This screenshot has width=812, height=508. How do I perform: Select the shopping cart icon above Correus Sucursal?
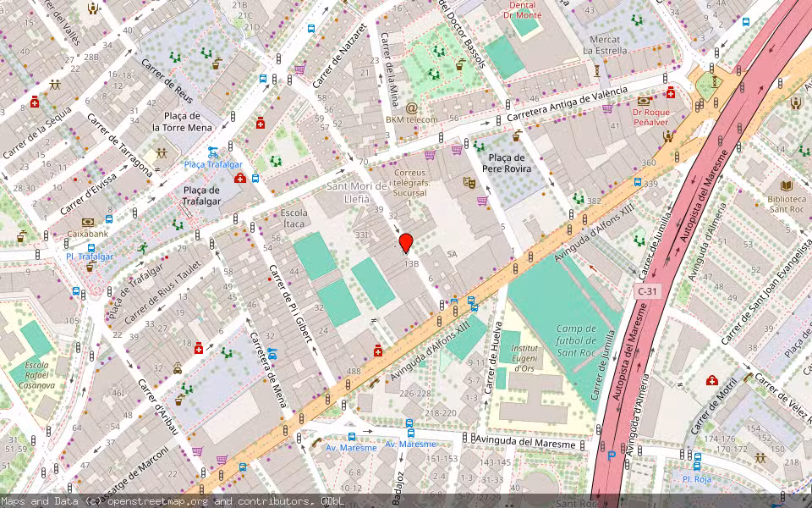tap(430, 154)
